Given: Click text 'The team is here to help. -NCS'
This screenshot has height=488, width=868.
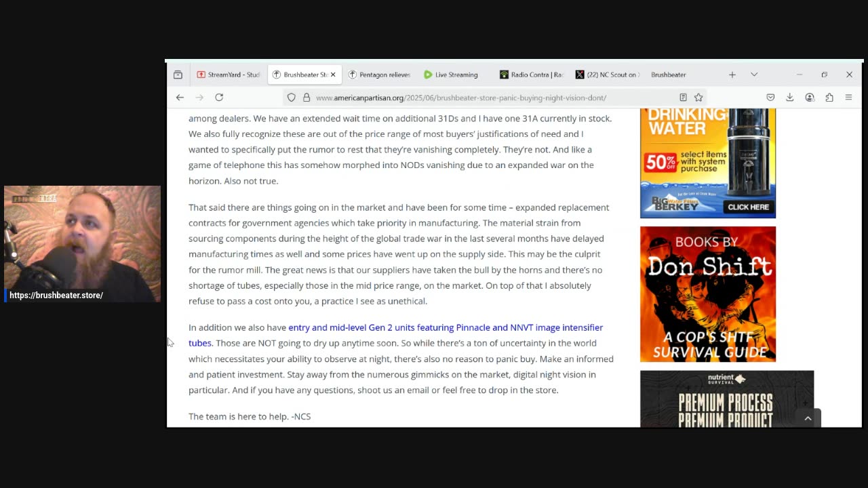Looking at the screenshot, I should tap(250, 417).
